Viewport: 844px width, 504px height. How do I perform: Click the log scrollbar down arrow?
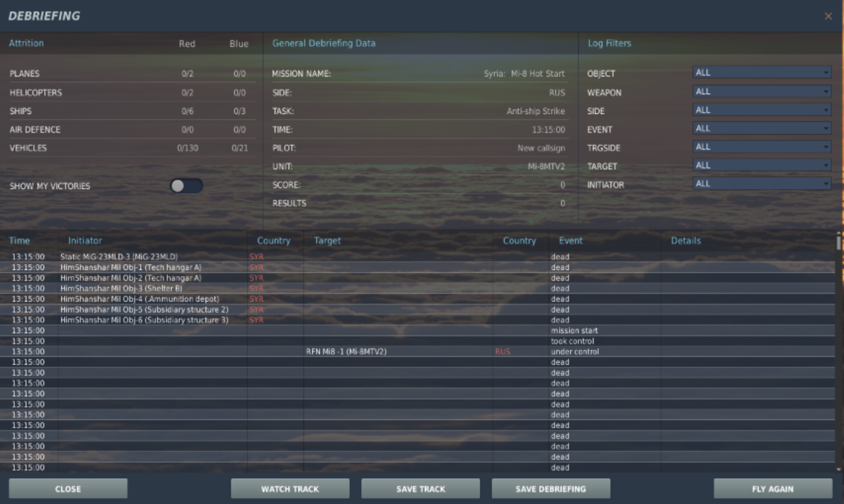(x=839, y=469)
